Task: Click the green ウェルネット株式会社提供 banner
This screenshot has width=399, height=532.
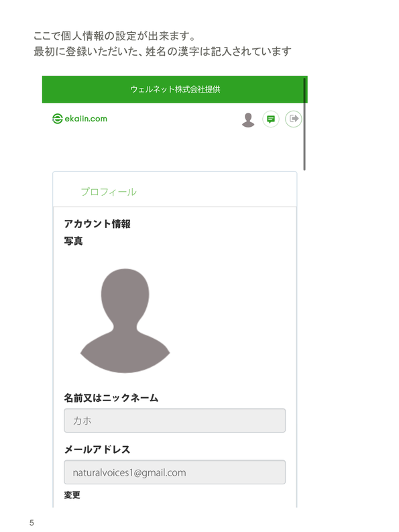Action: click(175, 89)
